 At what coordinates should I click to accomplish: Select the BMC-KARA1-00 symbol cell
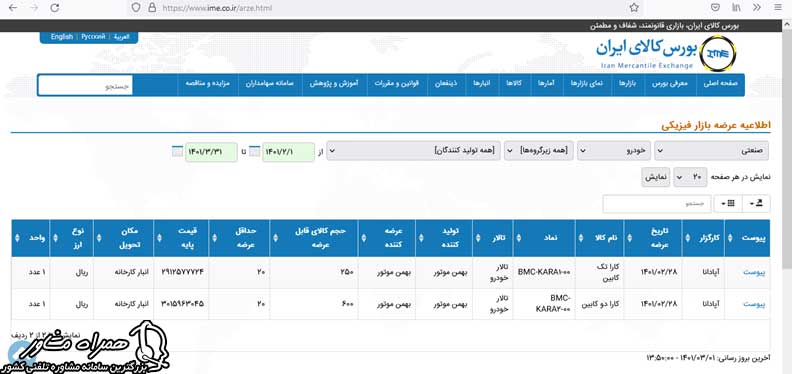[544, 272]
